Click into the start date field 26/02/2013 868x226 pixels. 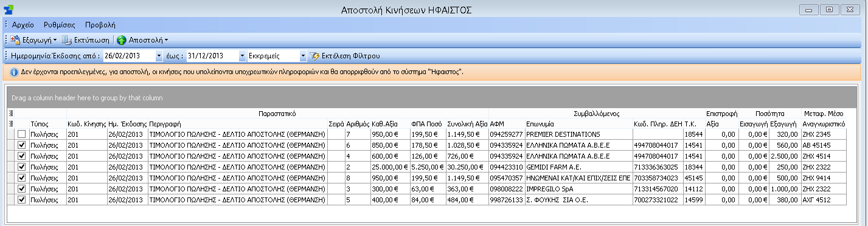[x=129, y=56]
